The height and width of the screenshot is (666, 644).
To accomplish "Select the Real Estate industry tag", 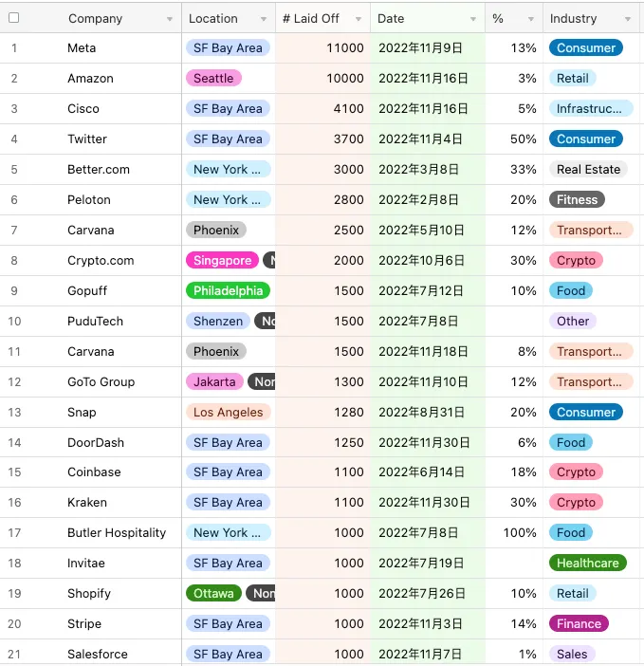I will click(588, 170).
